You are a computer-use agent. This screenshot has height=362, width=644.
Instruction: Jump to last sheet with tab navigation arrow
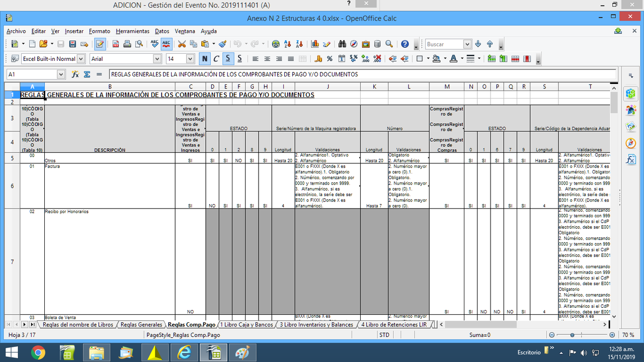click(33, 325)
